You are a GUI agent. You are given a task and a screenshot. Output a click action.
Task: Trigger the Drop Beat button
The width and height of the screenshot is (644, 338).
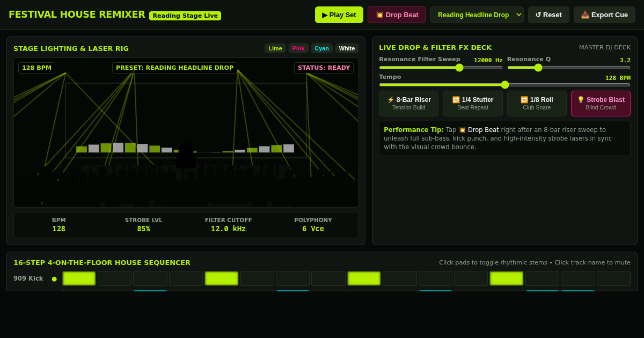click(397, 15)
